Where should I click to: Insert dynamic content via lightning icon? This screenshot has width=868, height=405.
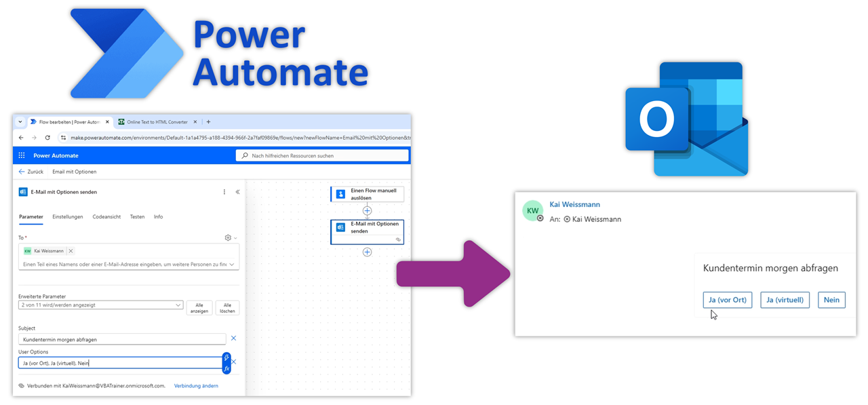point(226,358)
